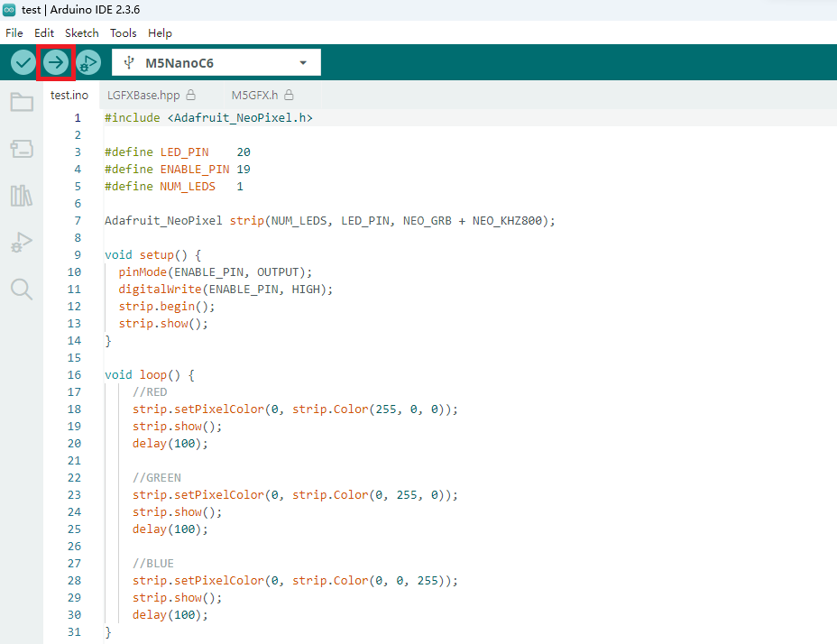Click the digitalWrite(ENABLE_PIN, HIGH) line
This screenshot has width=837, height=644.
coord(225,290)
